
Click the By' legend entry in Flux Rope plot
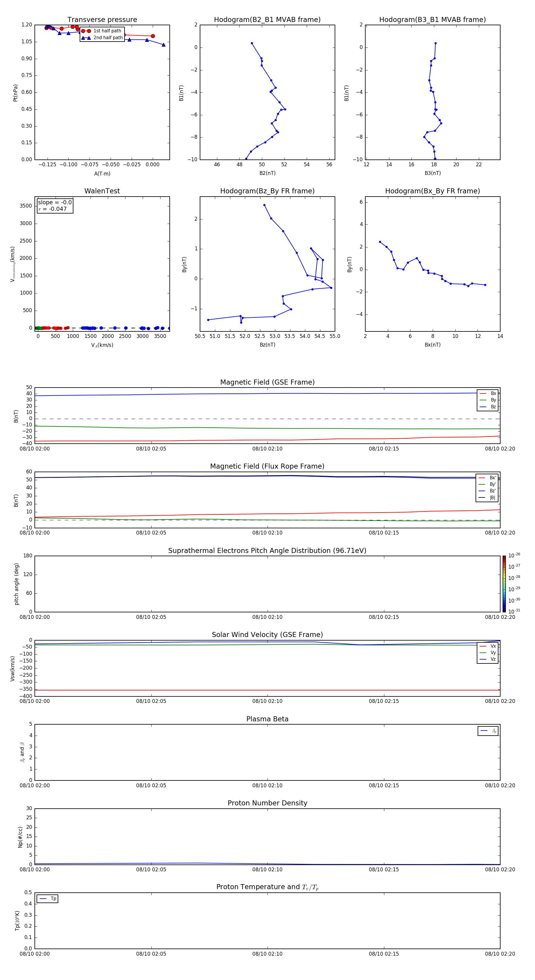(x=487, y=484)
